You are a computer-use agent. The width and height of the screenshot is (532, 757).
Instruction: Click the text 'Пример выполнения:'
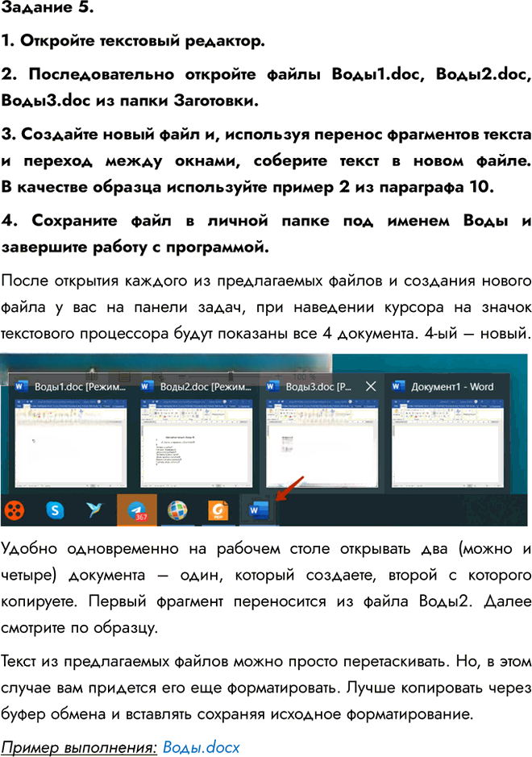[x=79, y=747]
